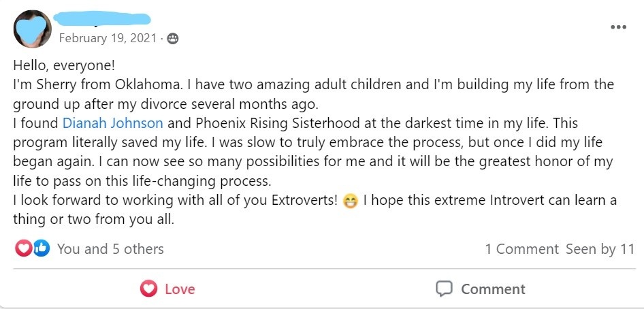The height and width of the screenshot is (309, 644).
Task: Click the "Comment" button label
Action: click(x=493, y=289)
